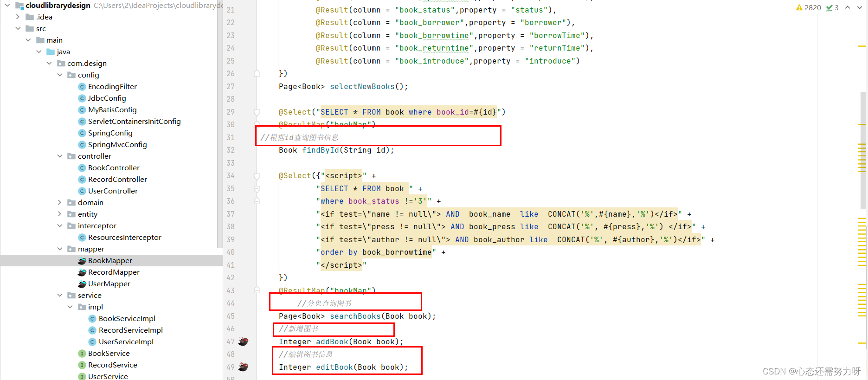Go to next highlighted error arrow

coord(859,7)
